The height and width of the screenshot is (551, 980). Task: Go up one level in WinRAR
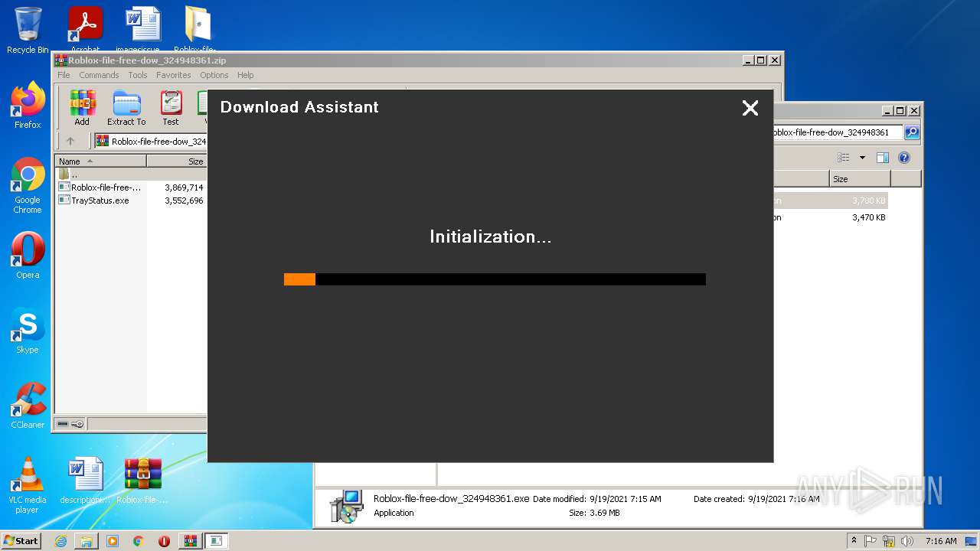click(x=70, y=141)
